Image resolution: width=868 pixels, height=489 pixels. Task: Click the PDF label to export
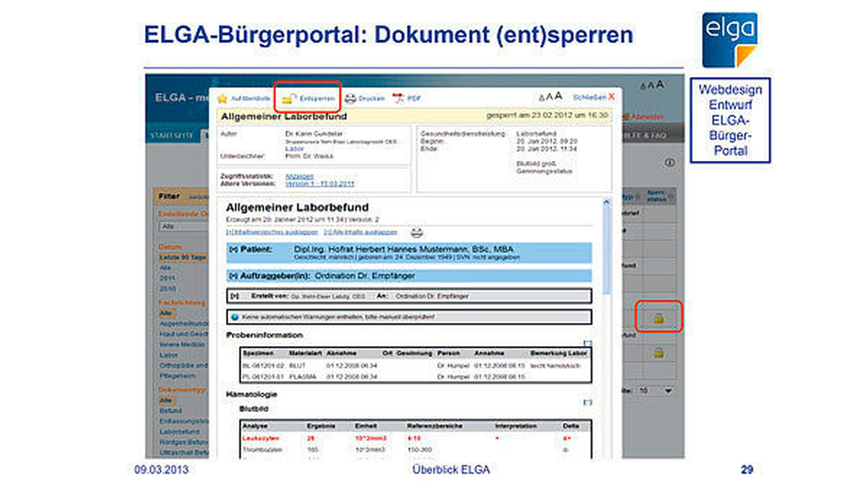point(414,98)
